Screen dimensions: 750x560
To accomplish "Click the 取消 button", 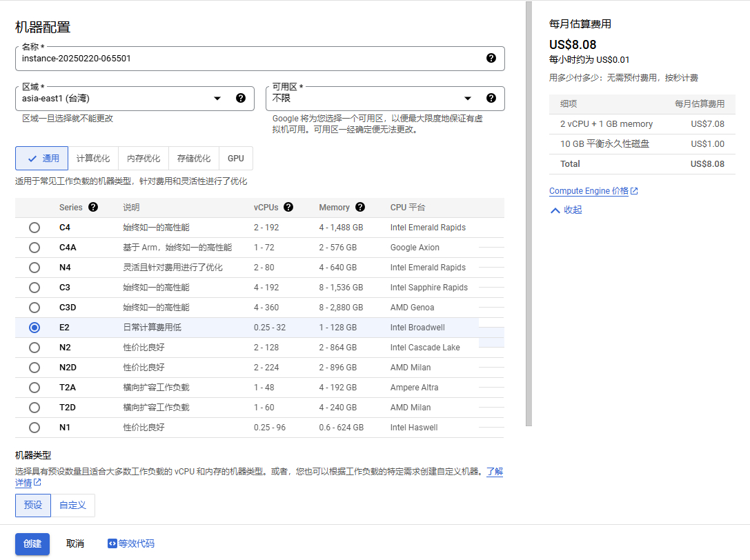I will (75, 543).
